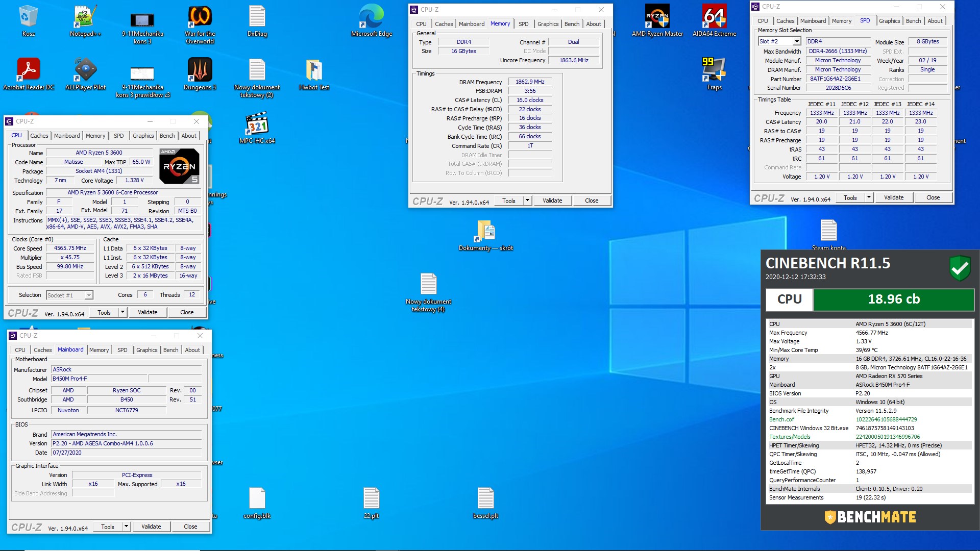The height and width of the screenshot is (551, 980).
Task: Launch the Fraps desktop shortcut
Action: pyautogui.click(x=714, y=74)
